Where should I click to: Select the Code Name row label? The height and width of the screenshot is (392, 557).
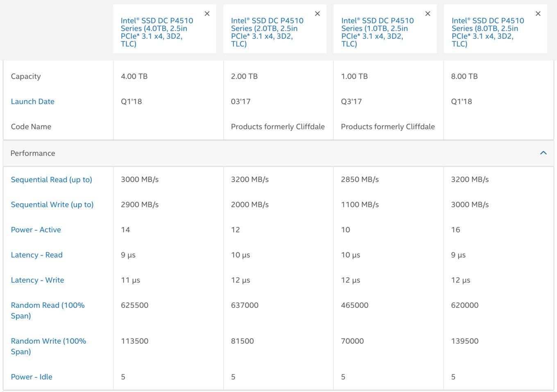coord(31,127)
